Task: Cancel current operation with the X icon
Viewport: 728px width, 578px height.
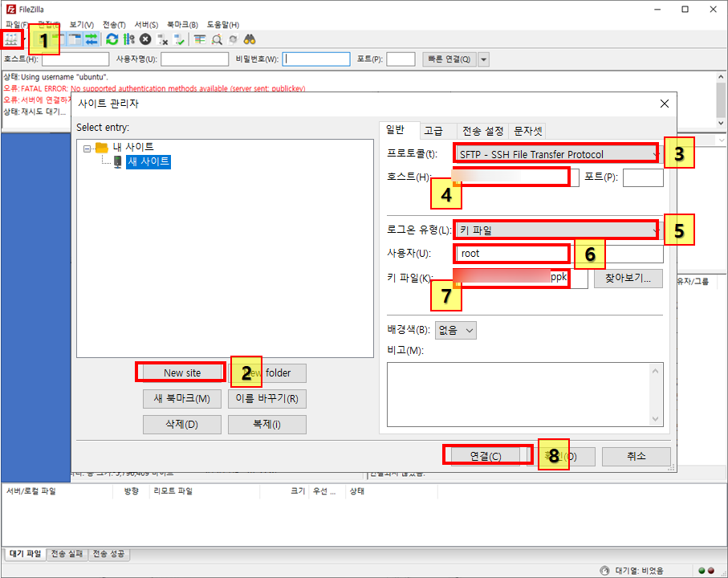Action: point(145,39)
